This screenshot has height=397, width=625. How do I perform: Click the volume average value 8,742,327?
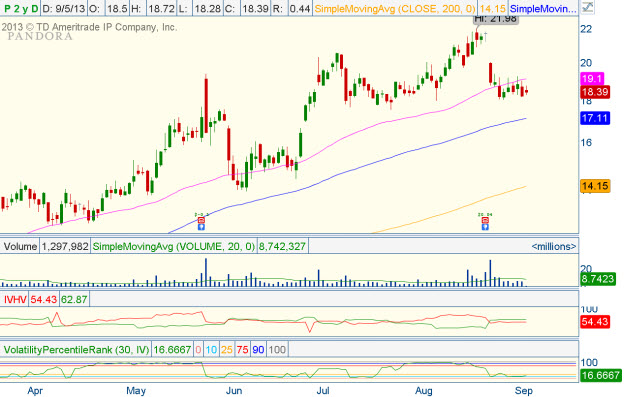tap(282, 246)
